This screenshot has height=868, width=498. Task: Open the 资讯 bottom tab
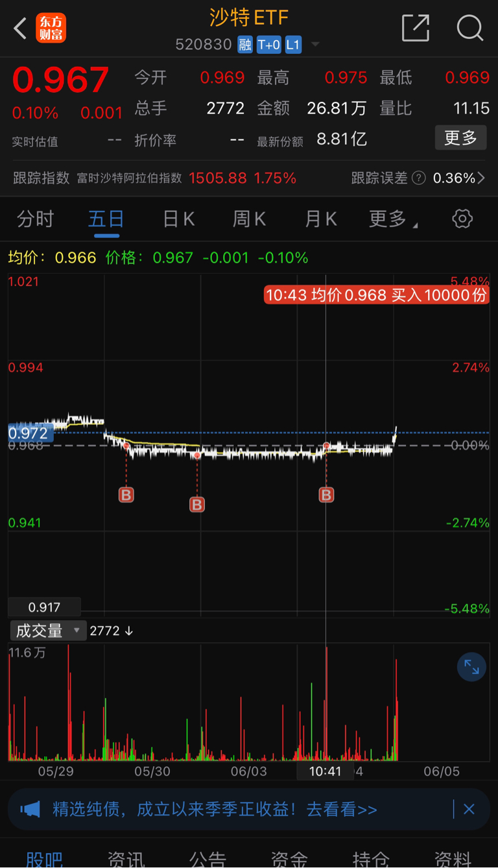pyautogui.click(x=126, y=859)
